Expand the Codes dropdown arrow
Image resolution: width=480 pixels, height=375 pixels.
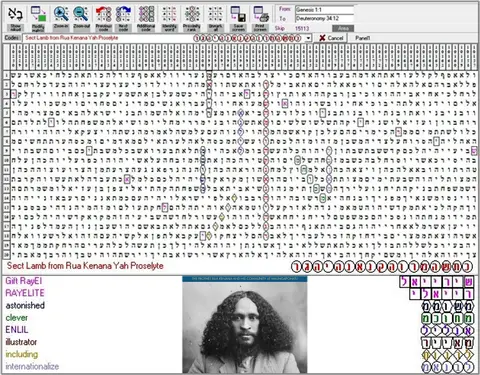tap(308, 38)
